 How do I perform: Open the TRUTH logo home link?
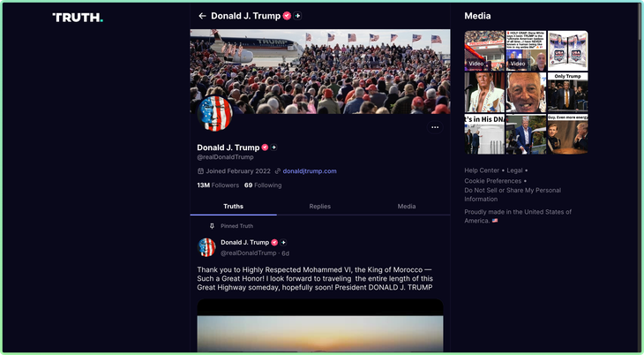coord(78,18)
